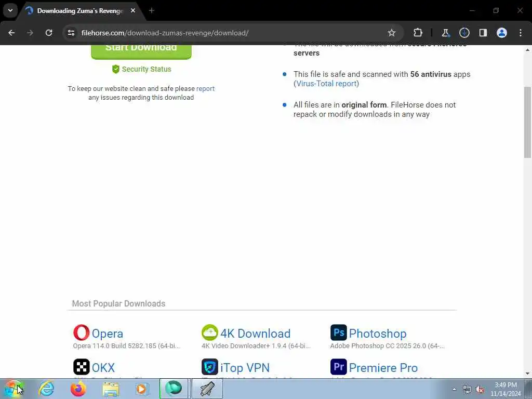The width and height of the screenshot is (532, 399).
Task: Toggle the side panel icon
Action: (x=483, y=33)
